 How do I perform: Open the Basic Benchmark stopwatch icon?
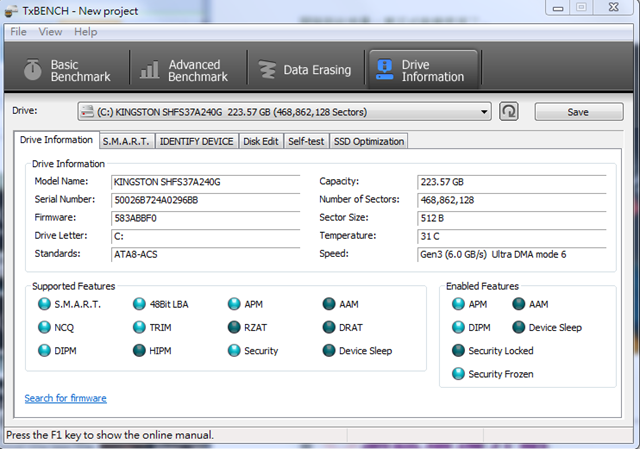[x=33, y=70]
